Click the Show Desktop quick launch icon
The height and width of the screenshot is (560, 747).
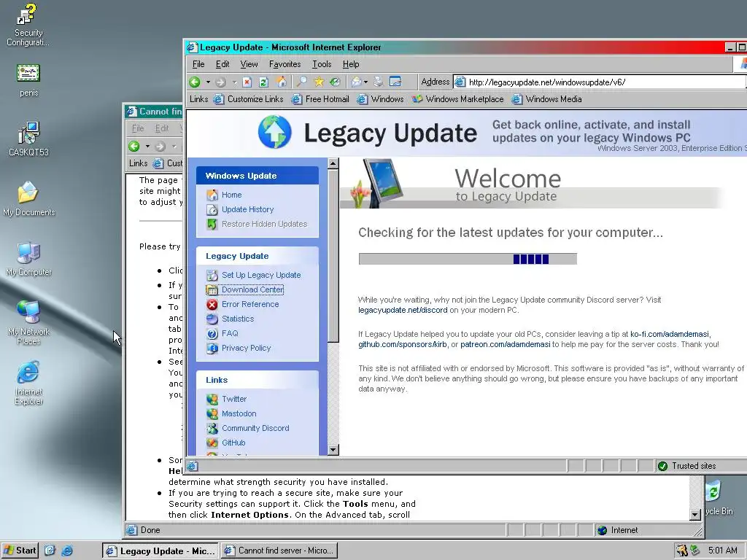pyautogui.click(x=50, y=551)
